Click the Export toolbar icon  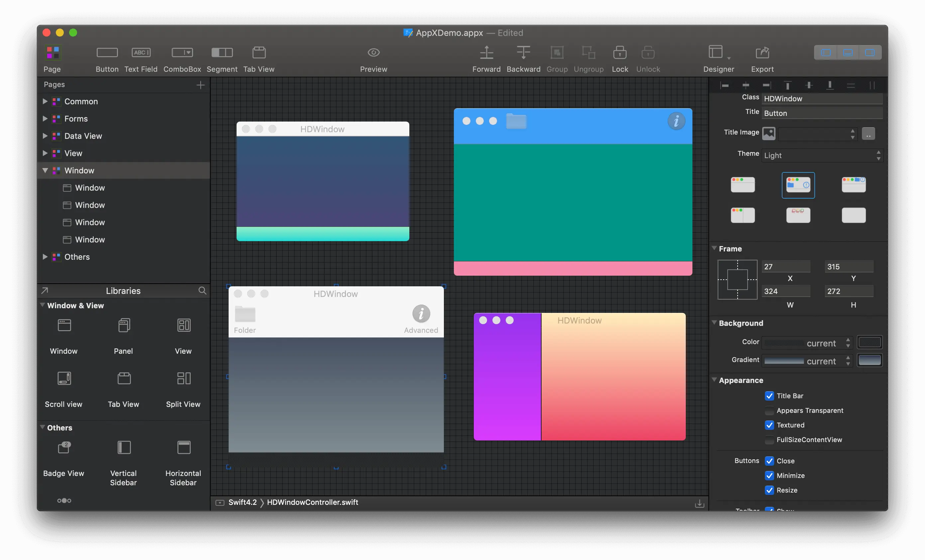coord(762,52)
